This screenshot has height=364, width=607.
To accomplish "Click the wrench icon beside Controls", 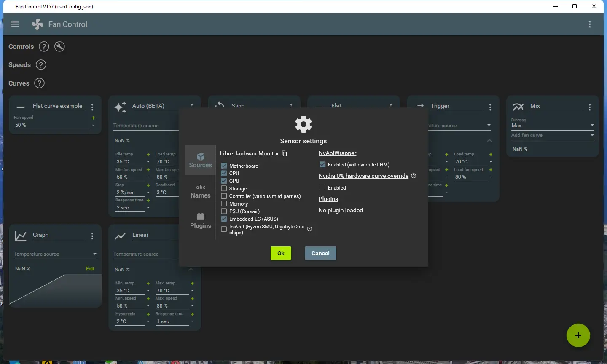I will pyautogui.click(x=60, y=47).
